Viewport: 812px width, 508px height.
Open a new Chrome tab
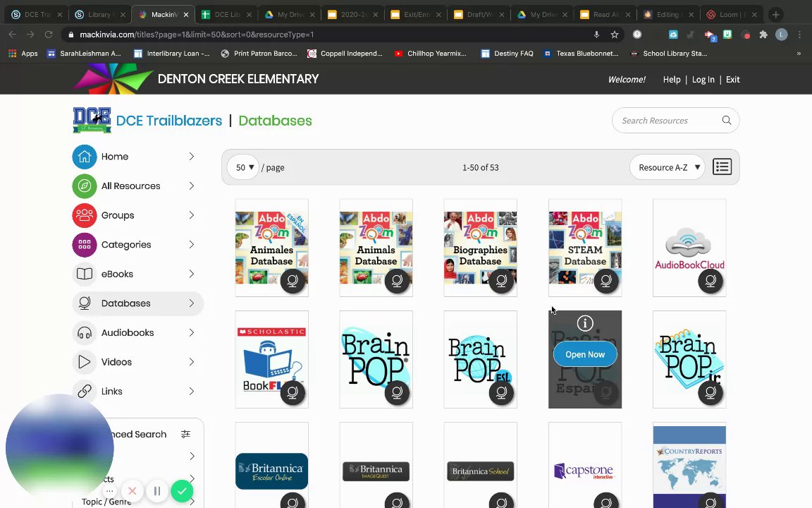click(x=776, y=15)
